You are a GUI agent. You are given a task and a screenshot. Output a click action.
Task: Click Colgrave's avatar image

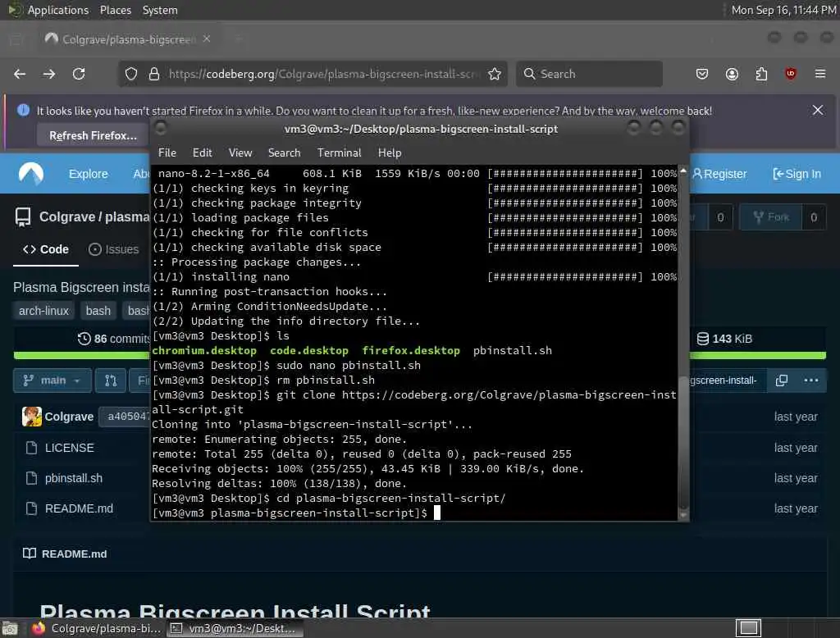(32, 417)
